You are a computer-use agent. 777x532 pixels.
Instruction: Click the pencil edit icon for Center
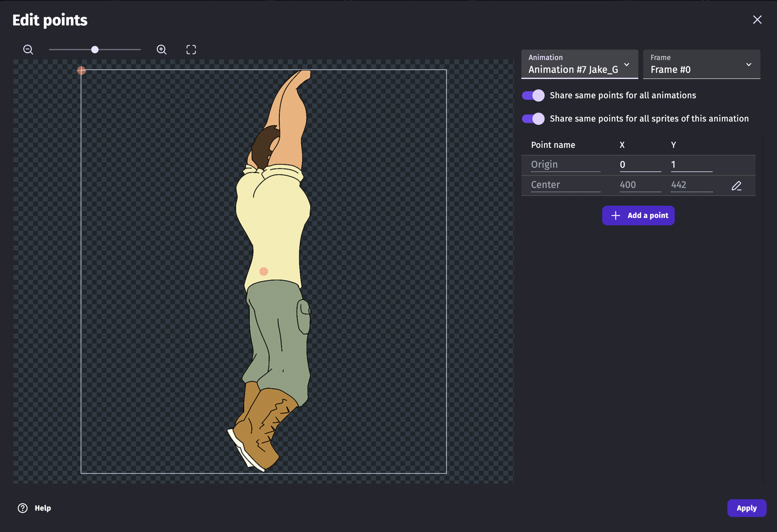736,185
